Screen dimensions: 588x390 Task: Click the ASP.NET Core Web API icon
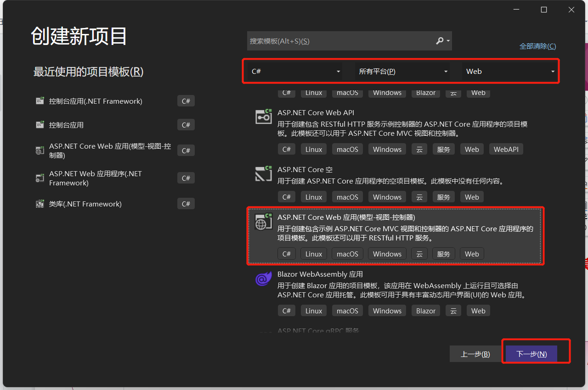click(264, 117)
